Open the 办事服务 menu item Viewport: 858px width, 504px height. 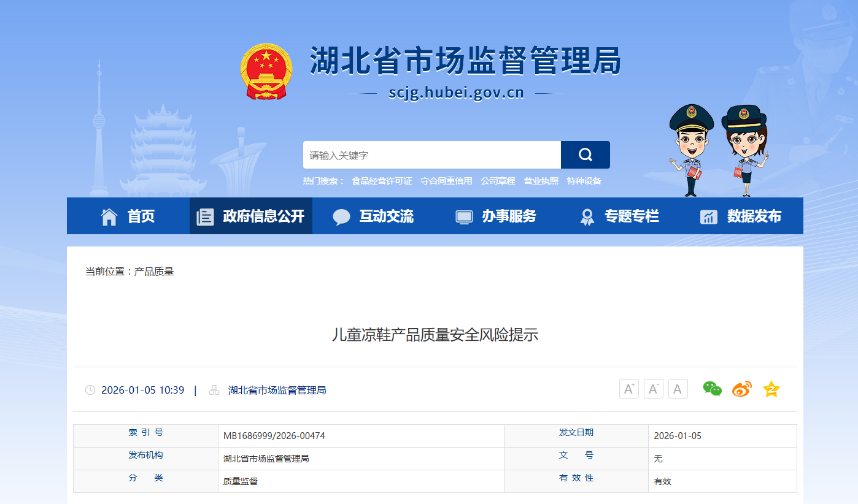point(509,216)
